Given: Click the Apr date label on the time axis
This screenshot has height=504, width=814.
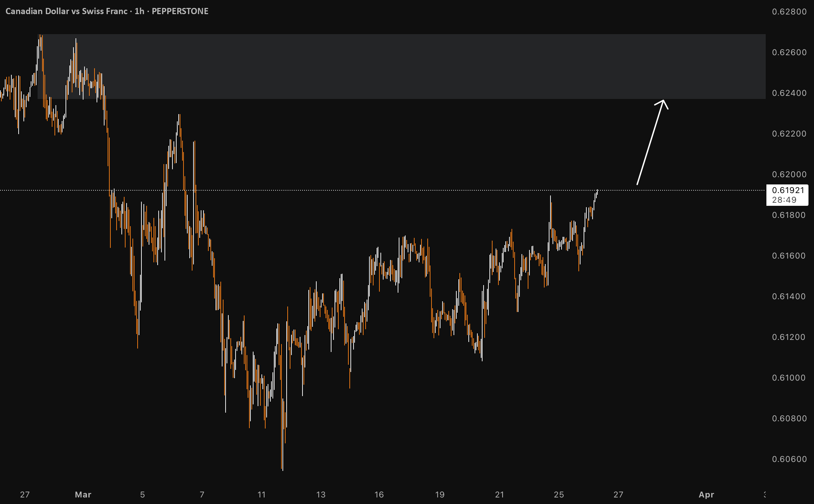Looking at the screenshot, I should click(706, 495).
